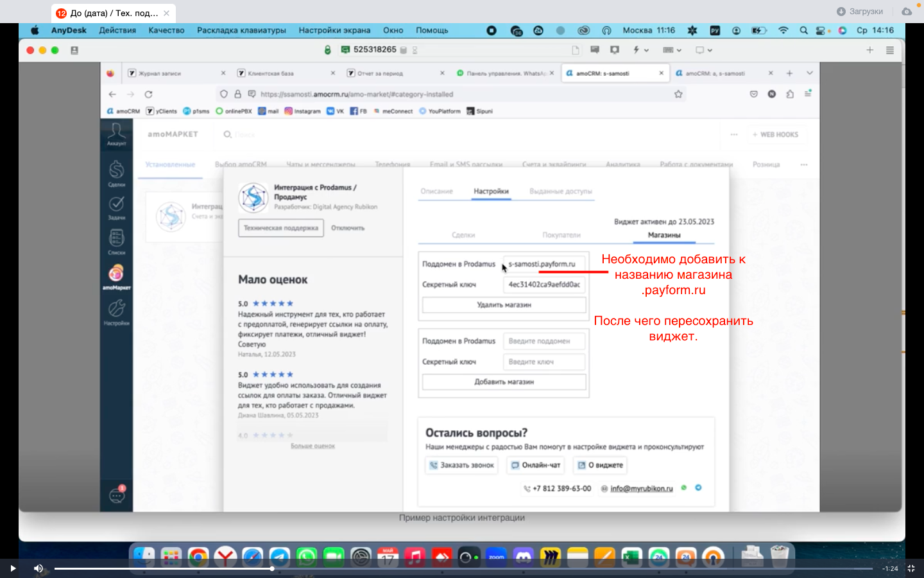Exit fullscreen using the bottom-right icon
Image resolution: width=924 pixels, height=578 pixels.
tap(911, 568)
